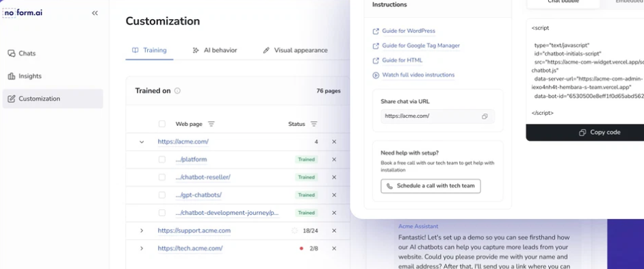Remove the https://tech.acme.com/ entry
Viewport: 644px width, 269px height.
click(334, 248)
